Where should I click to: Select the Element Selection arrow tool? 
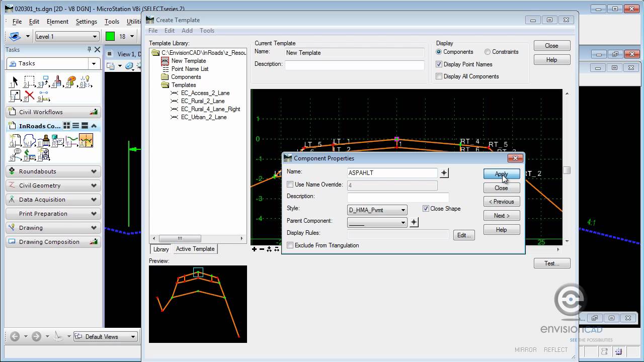(14, 81)
